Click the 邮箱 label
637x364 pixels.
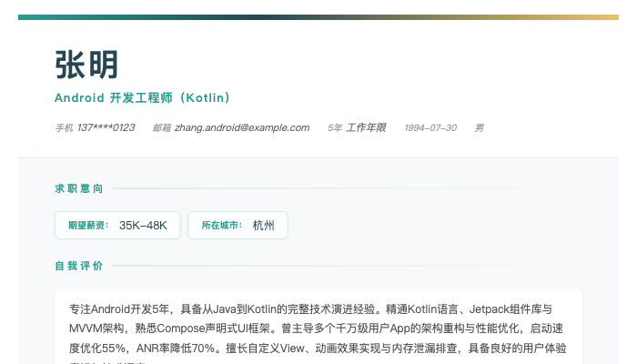[x=162, y=128]
